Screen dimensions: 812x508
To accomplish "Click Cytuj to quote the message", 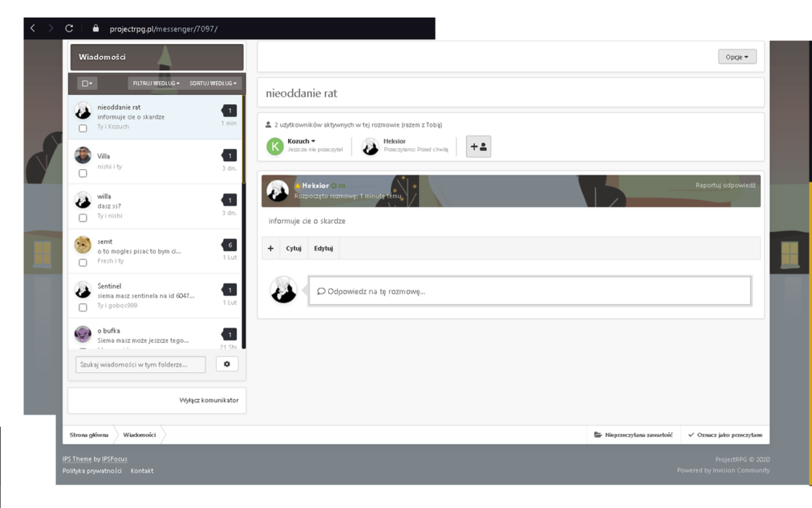I will 294,248.
